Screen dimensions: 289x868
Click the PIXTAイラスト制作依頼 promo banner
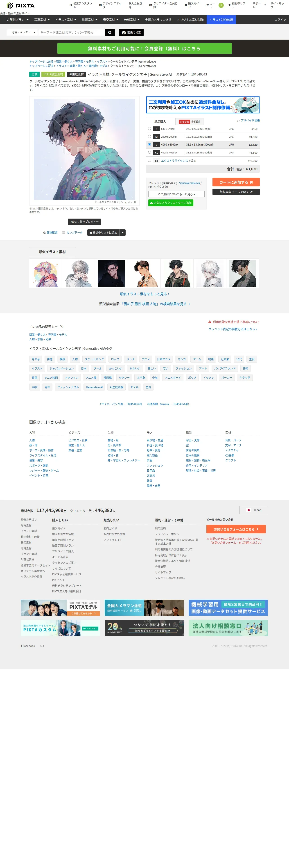pyautogui.click(x=203, y=105)
